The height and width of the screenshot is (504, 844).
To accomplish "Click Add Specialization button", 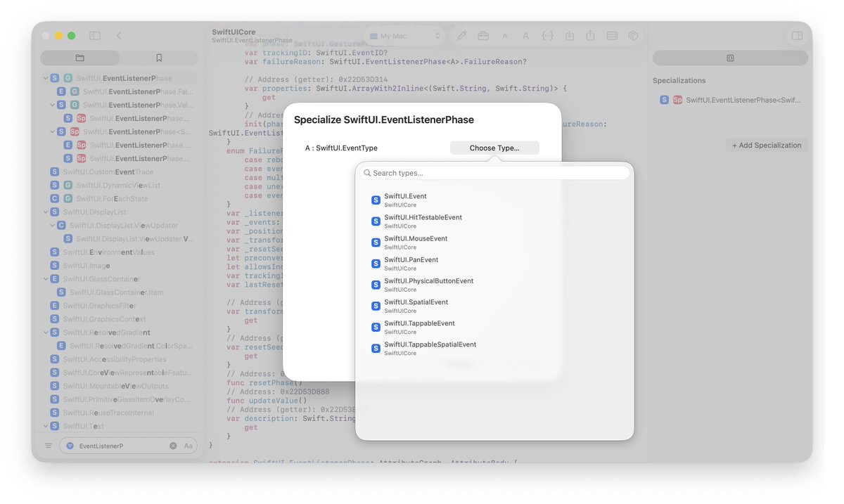I will pos(767,145).
